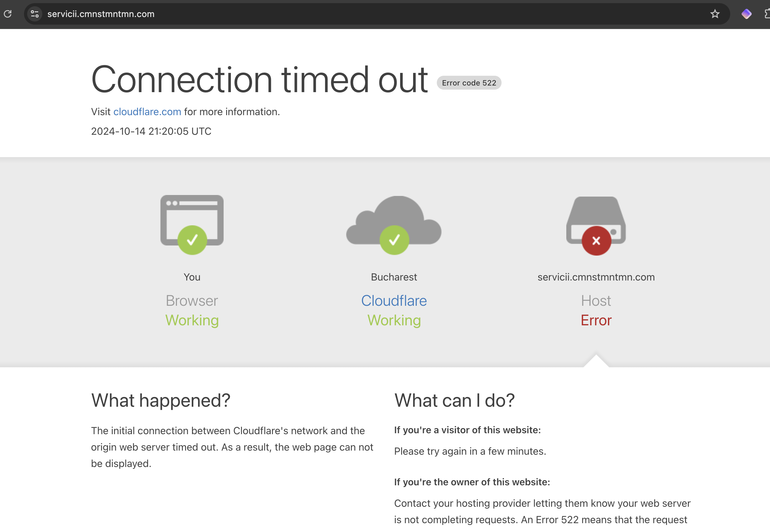
Task: Select the 2024-10-14 timestamp text
Action: click(151, 131)
